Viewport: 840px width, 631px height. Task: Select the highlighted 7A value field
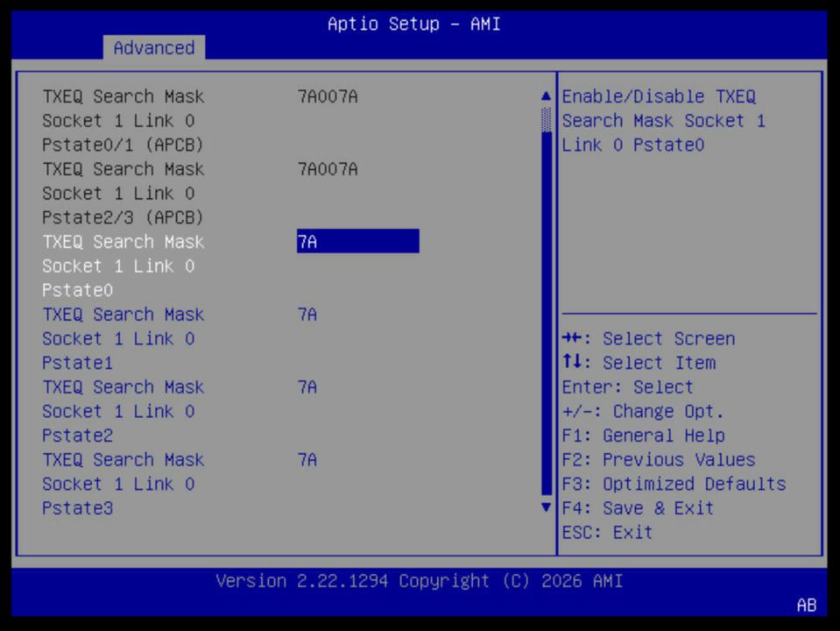[358, 241]
